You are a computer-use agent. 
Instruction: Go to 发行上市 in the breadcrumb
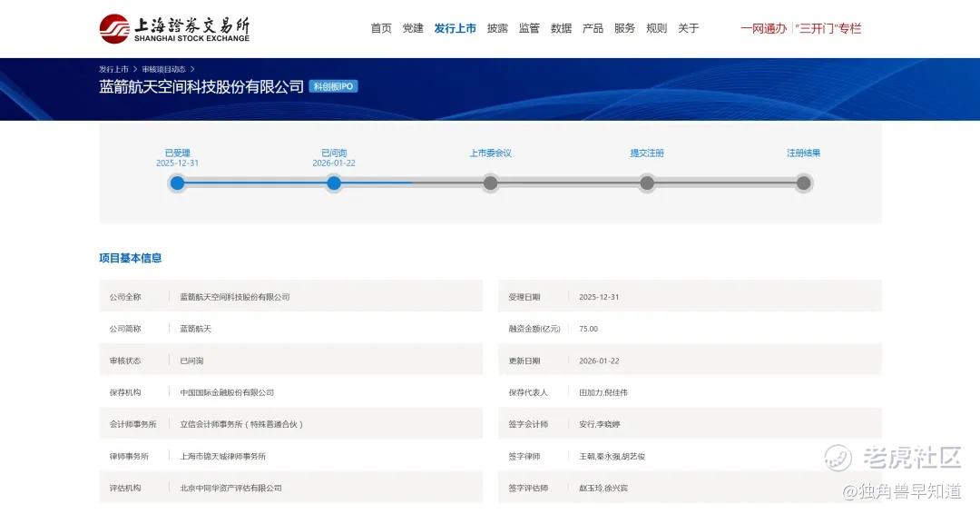point(113,69)
